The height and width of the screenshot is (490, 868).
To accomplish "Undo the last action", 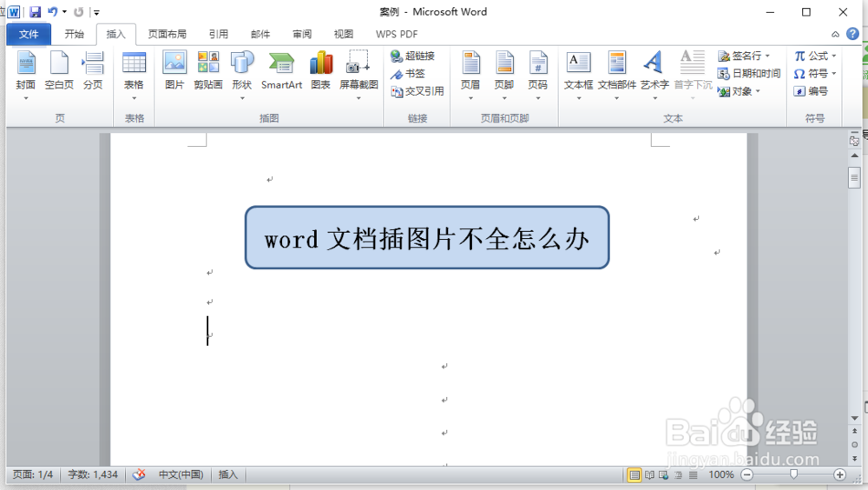I will (53, 11).
